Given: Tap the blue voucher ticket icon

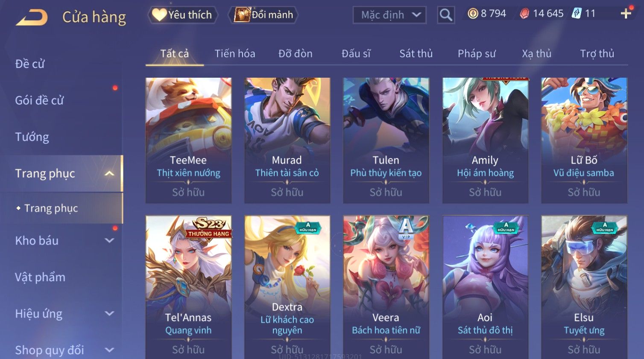Looking at the screenshot, I should click(577, 14).
